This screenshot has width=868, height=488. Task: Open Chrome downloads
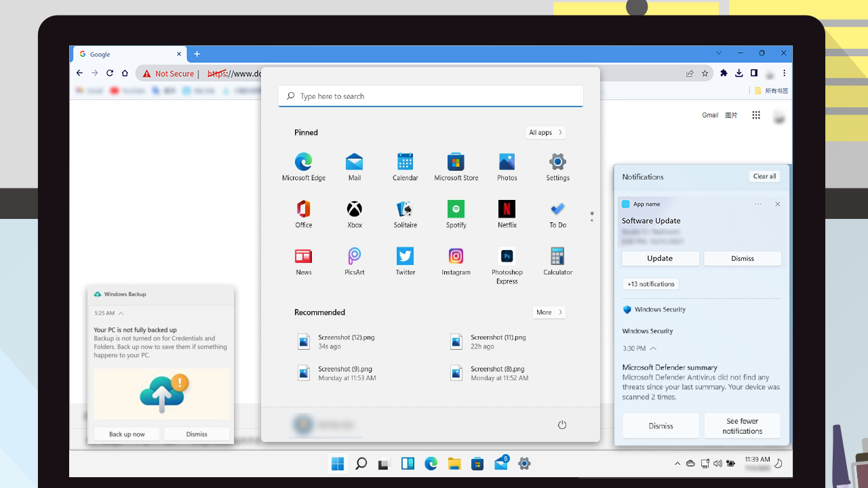point(738,73)
